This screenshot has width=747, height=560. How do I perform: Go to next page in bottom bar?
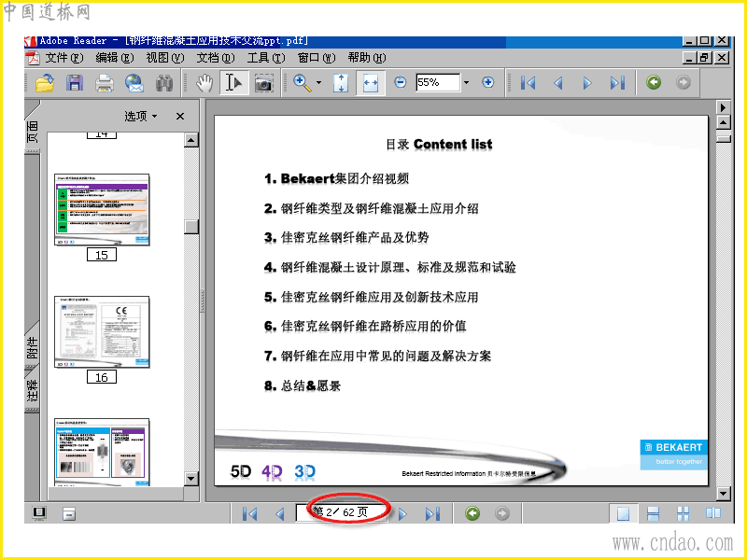(x=403, y=514)
